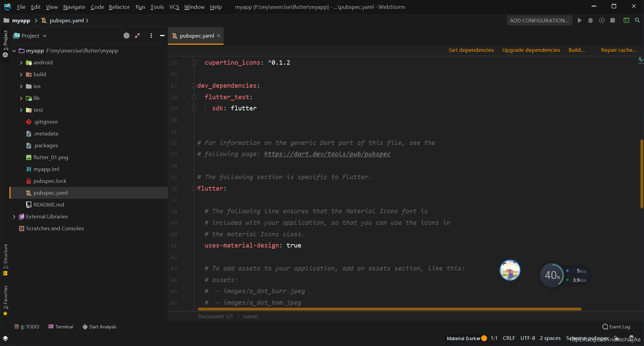The height and width of the screenshot is (346, 644).
Task: Open the ADD CONFIGURATION dialog
Action: [x=539, y=20]
